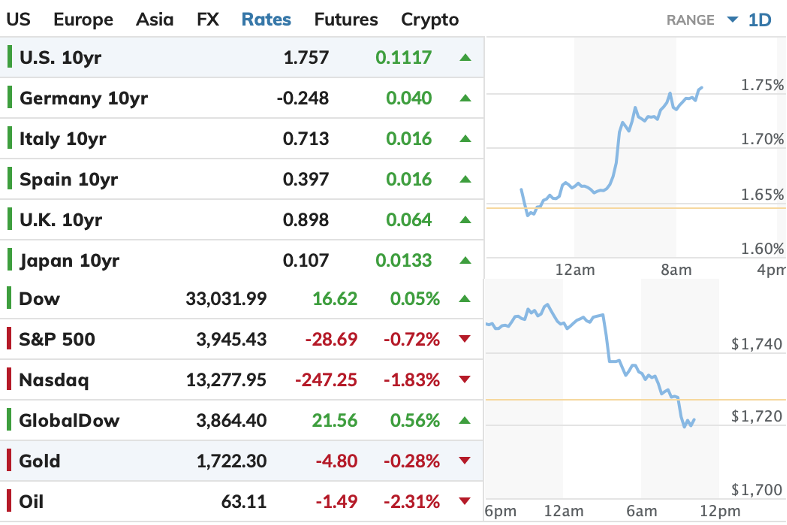This screenshot has width=787, height=525.
Task: Click the green color bar beside U.K. 10yr
Action: (9, 220)
